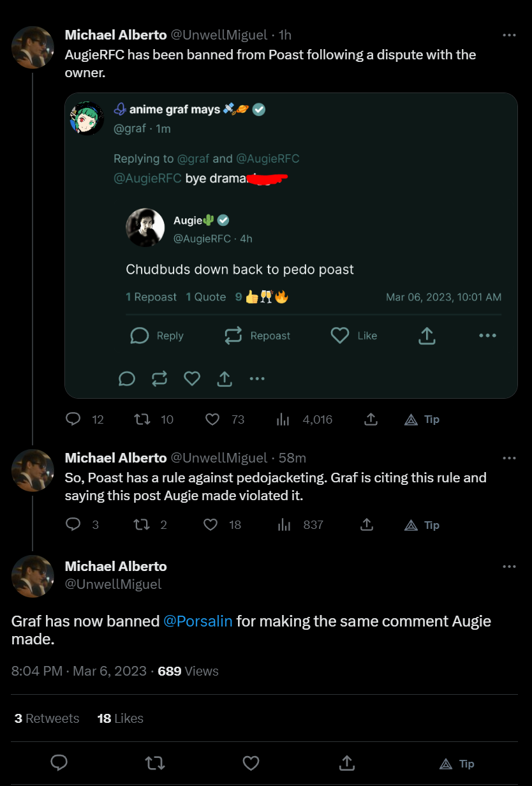Screen dimensions: 532x786
Task: Reply to the first tweet with 12 replies
Action: (74, 419)
